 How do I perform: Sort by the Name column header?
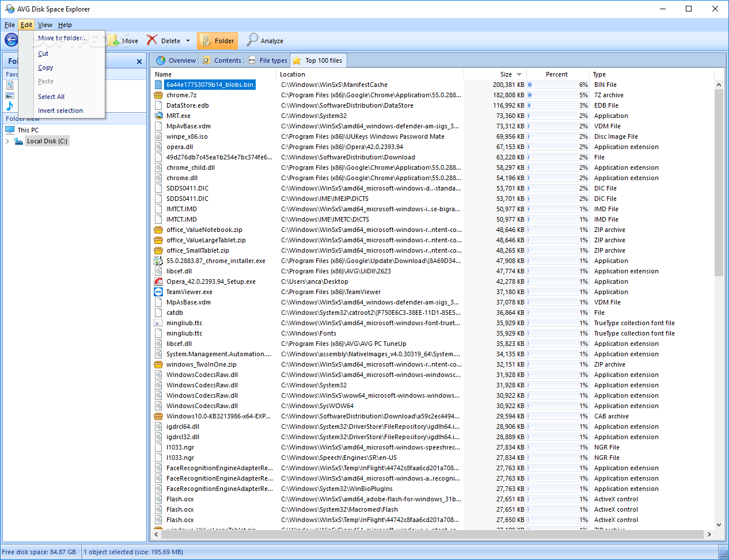(x=214, y=74)
